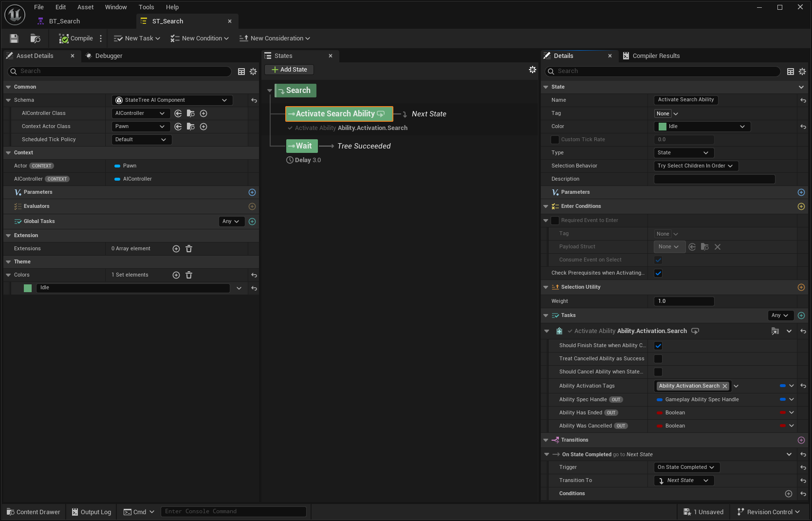Add an Enter Condition with plus icon
Screen dimensions: 812x521
(801, 206)
